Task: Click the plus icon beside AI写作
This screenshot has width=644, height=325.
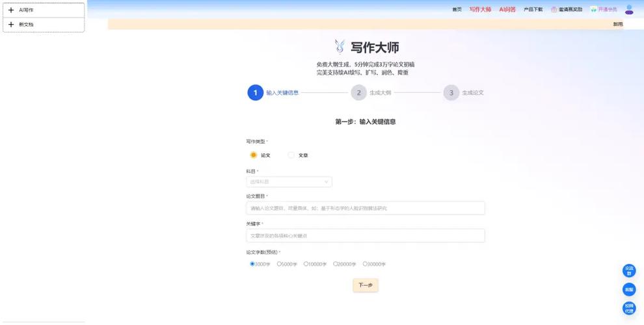Action: pyautogui.click(x=11, y=10)
